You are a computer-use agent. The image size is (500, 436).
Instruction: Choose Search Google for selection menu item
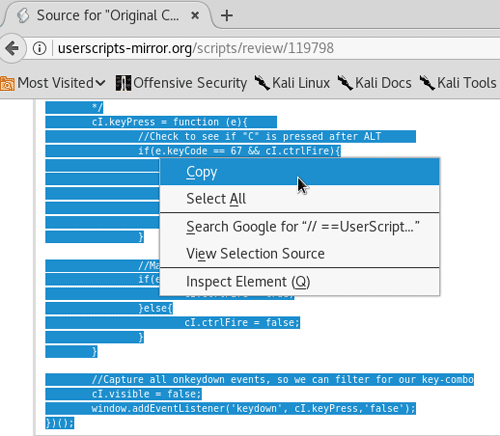(x=300, y=227)
